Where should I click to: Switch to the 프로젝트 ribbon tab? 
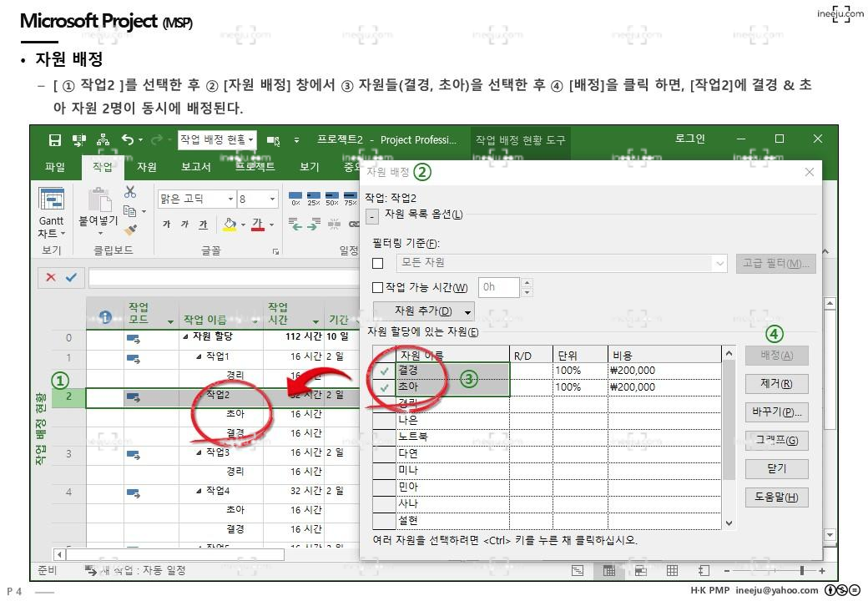point(255,167)
